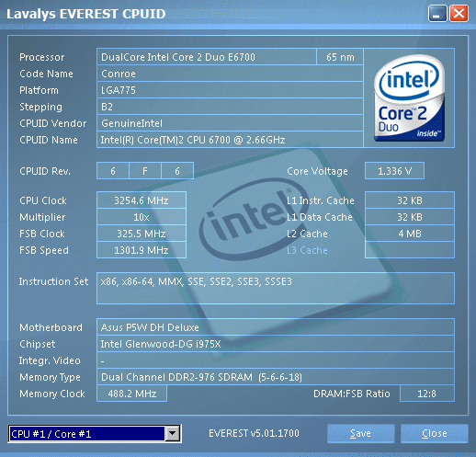476x457 pixels.
Task: Click the Motherboard label
Action: pyautogui.click(x=51, y=327)
